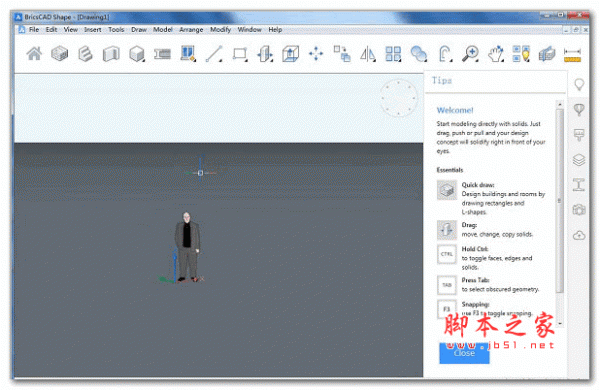Click the Tips panel scroll up arrow
Viewport: 600px width, 390px height.
[560, 104]
